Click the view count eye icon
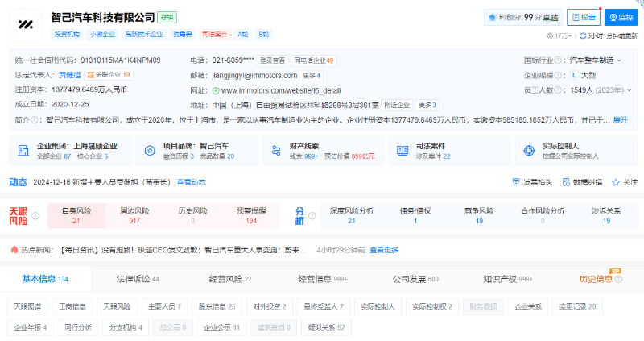The width and height of the screenshot is (644, 341). [550, 36]
